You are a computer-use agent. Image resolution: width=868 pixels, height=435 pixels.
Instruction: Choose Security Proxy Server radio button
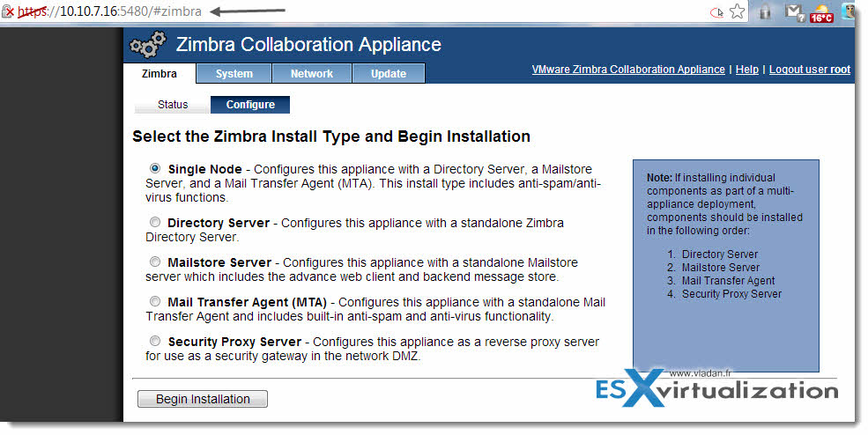point(155,341)
